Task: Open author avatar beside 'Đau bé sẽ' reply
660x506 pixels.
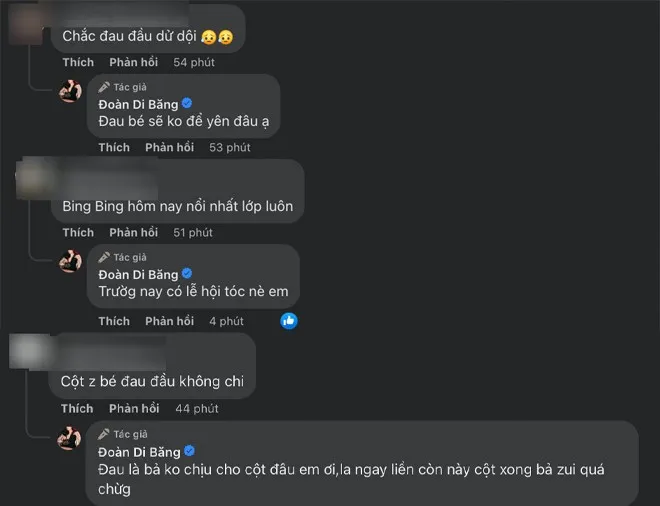Action: click(x=70, y=90)
